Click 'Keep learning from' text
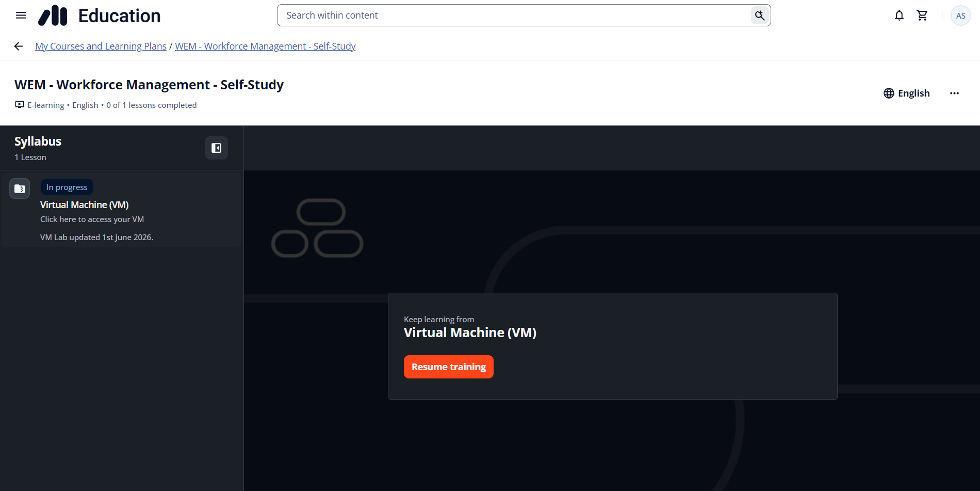The image size is (980, 491). [439, 320]
